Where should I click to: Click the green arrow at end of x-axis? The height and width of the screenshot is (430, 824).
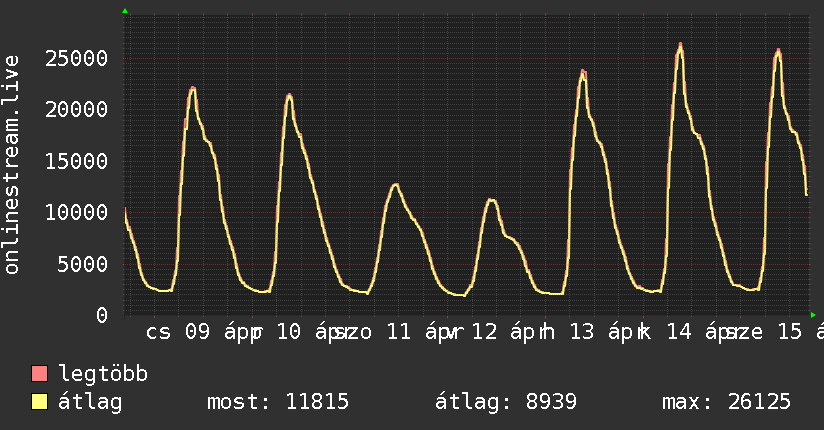pyautogui.click(x=813, y=315)
